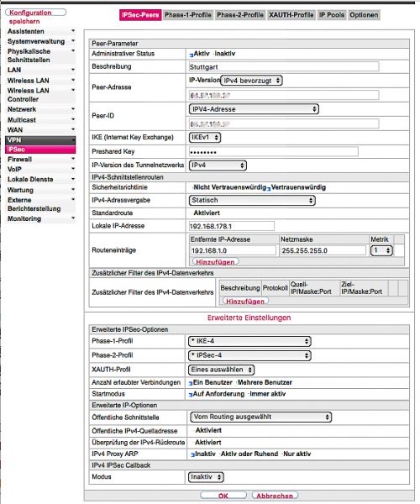Screen dimensions: 420x504
Task: Expand Assistenten menu
Action: coord(40,31)
